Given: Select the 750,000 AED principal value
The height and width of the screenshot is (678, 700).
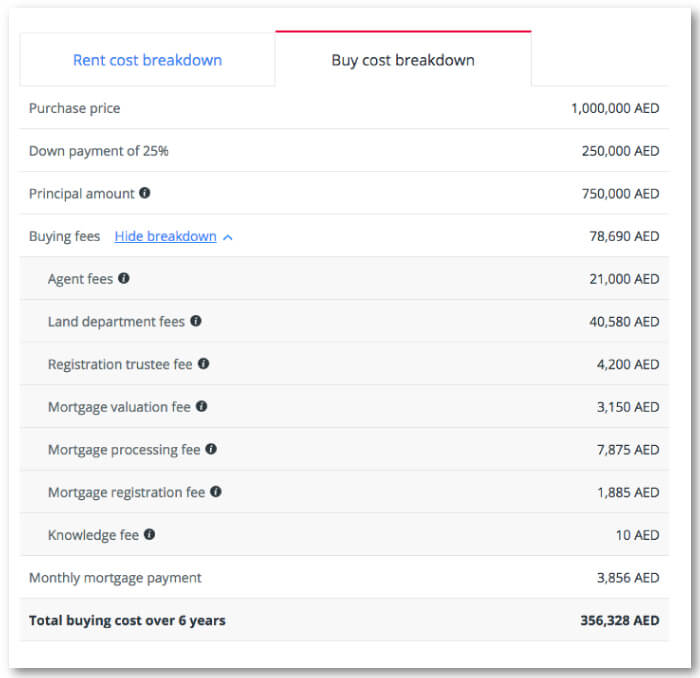Looking at the screenshot, I should 621,194.
